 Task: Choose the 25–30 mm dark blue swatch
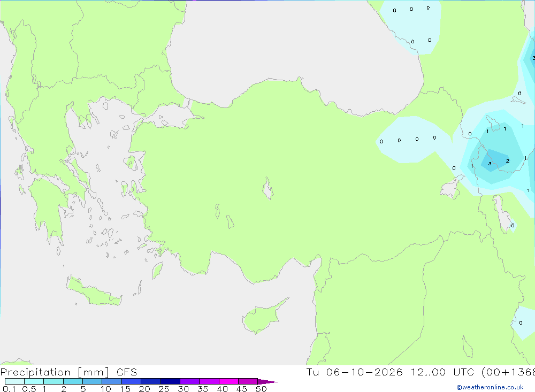click(170, 381)
